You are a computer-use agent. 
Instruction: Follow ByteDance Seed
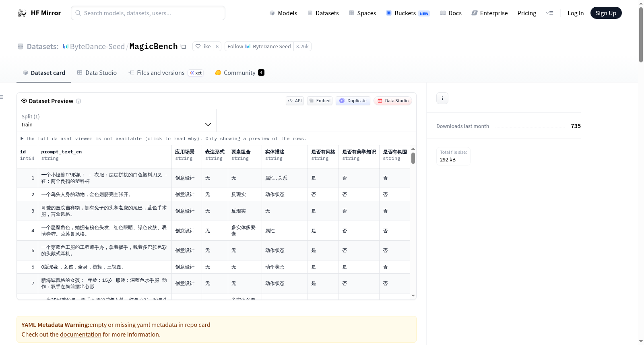pyautogui.click(x=259, y=46)
